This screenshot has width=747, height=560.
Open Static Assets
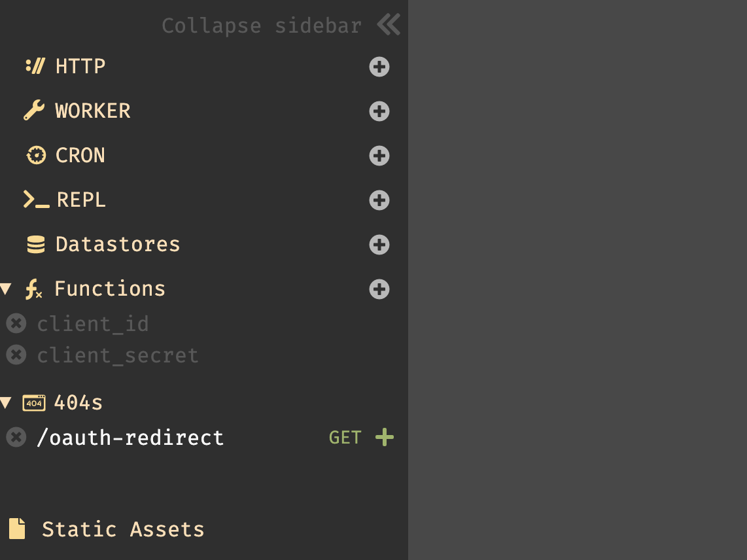click(123, 529)
